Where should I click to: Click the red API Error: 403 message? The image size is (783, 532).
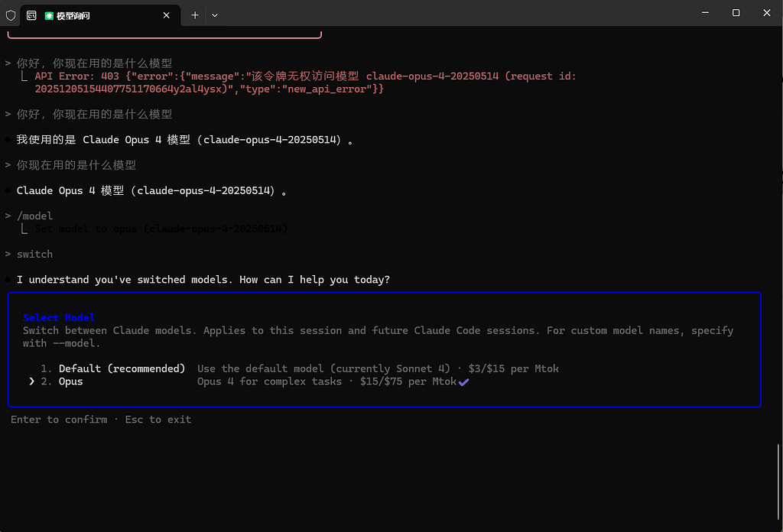pyautogui.click(x=305, y=83)
